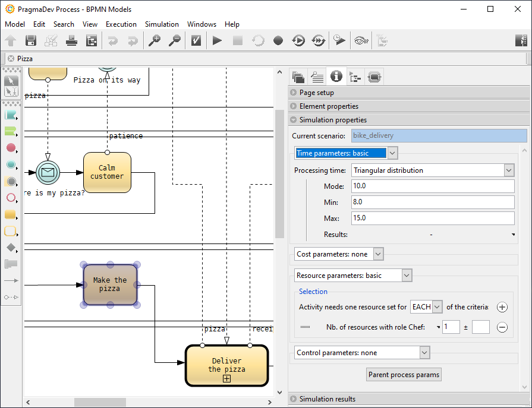This screenshot has height=408, width=532.
Task: Click the plus icon to add criteria
Action: coord(502,307)
